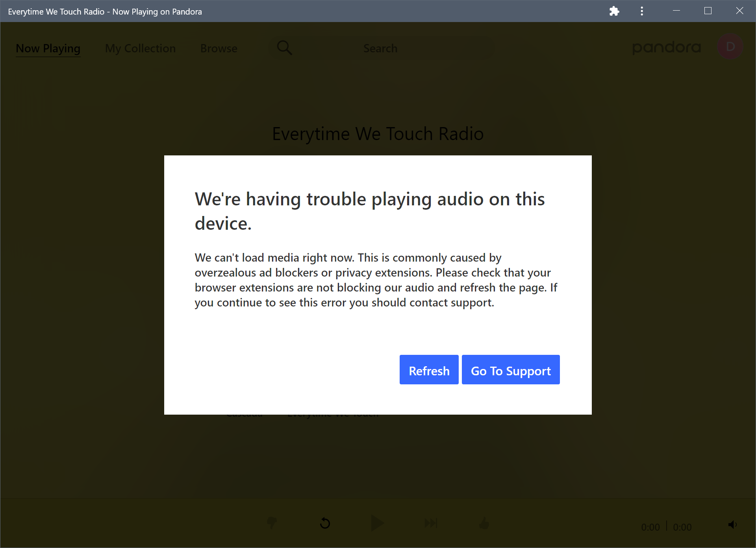The width and height of the screenshot is (756, 548).
Task: Open the D profile avatar menu
Action: pyautogui.click(x=730, y=47)
